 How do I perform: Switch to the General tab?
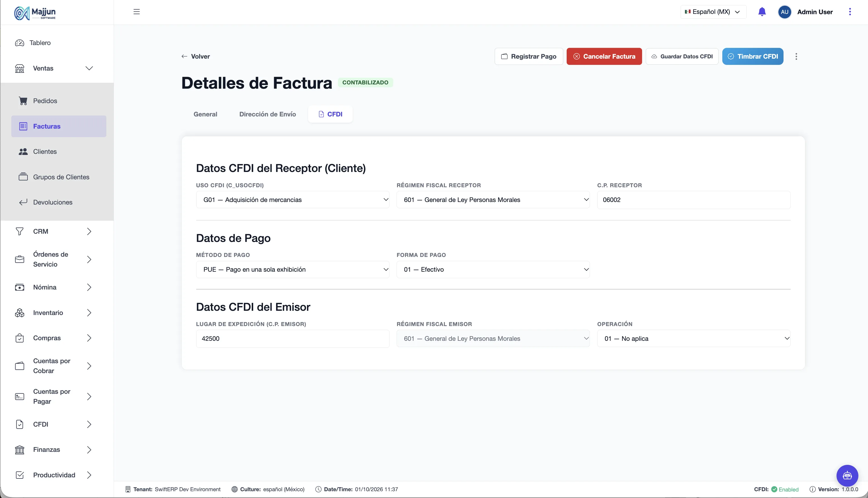[x=205, y=114]
